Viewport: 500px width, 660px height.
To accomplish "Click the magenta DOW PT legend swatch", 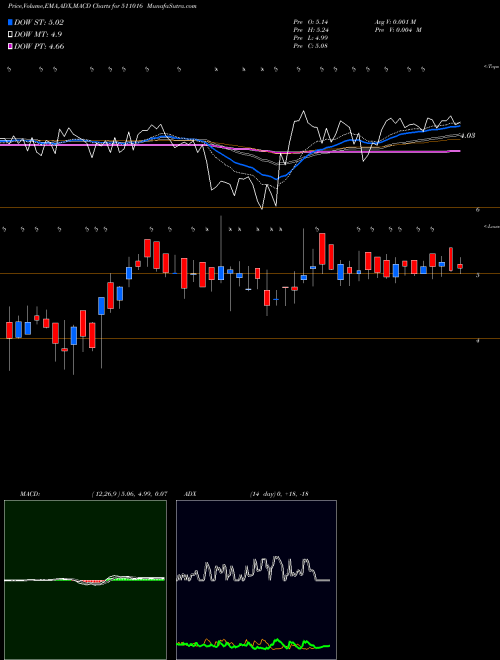I will point(10,46).
